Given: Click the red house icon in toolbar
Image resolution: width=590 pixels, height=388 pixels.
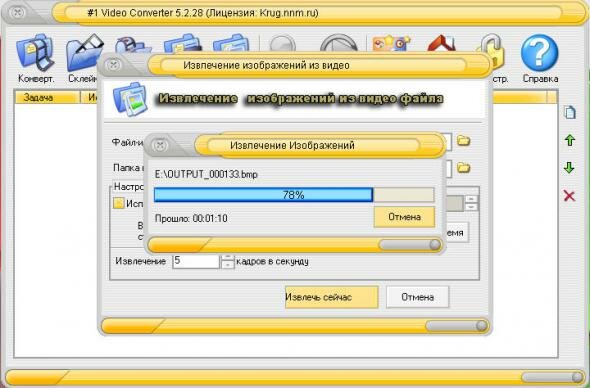Looking at the screenshot, I should pyautogui.click(x=441, y=43).
